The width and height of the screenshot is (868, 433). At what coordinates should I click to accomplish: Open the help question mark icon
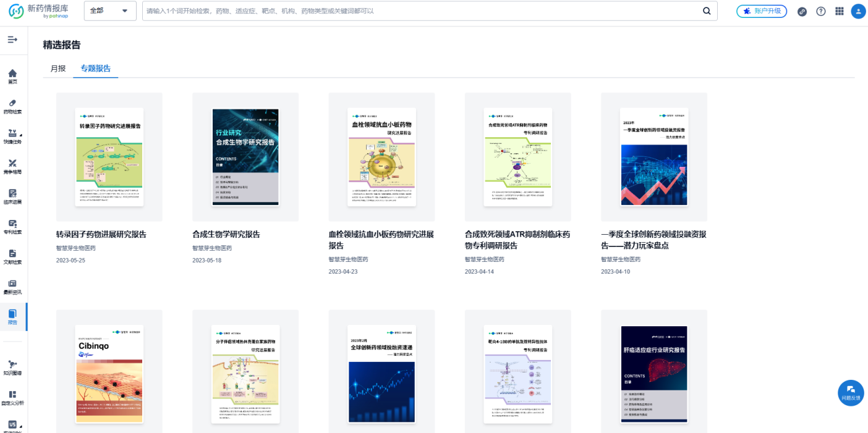point(821,11)
